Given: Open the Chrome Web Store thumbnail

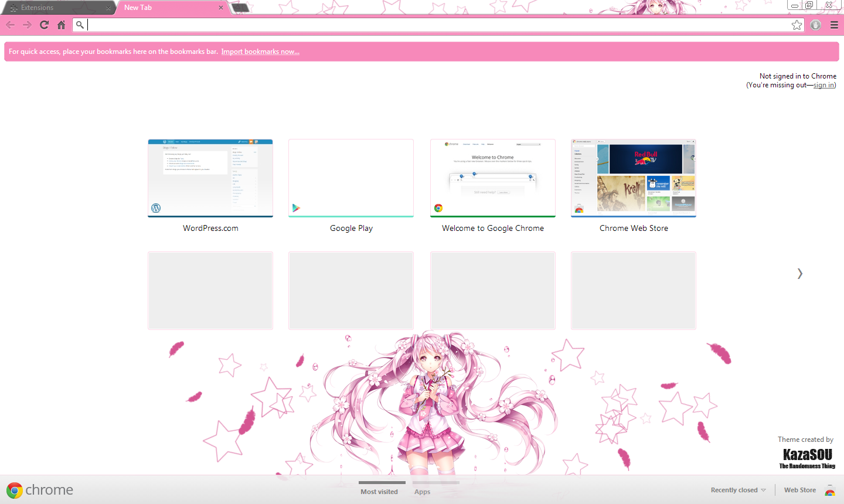Looking at the screenshot, I should tap(634, 178).
